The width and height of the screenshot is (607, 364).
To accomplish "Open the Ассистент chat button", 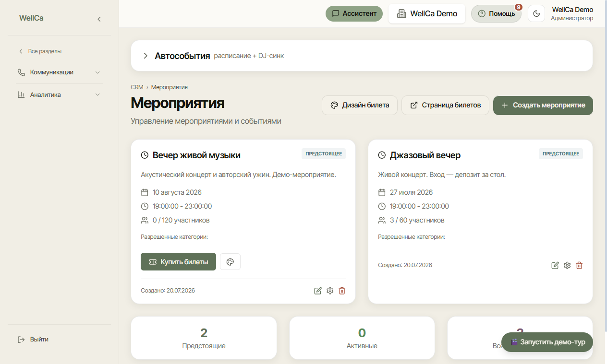I will [354, 13].
